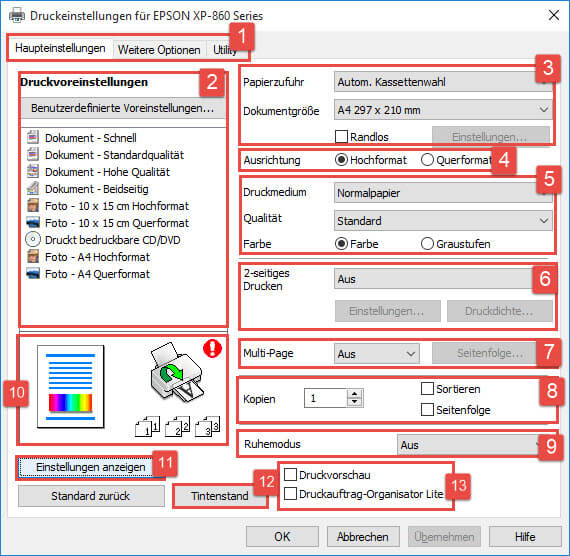Click the third collate pages icon (3 3)
570x556 pixels.
[208, 426]
